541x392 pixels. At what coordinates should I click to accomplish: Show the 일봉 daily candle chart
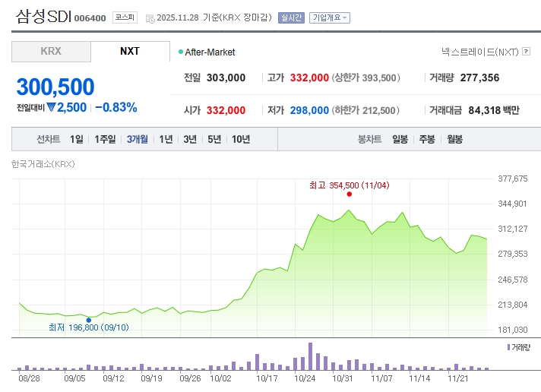point(400,139)
